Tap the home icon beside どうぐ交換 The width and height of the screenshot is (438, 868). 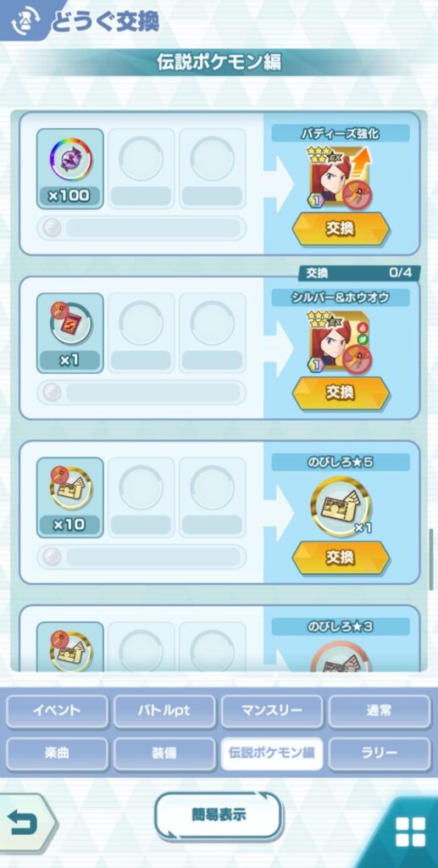tap(23, 19)
